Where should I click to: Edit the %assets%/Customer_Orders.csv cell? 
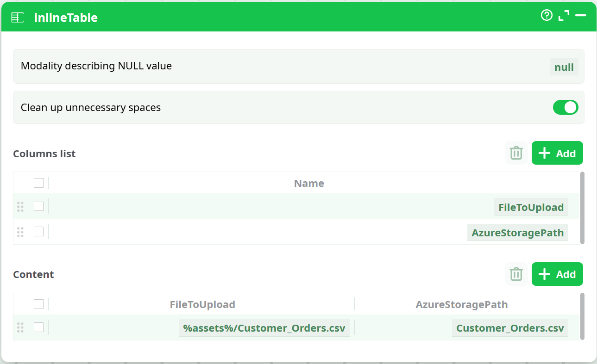(264, 328)
